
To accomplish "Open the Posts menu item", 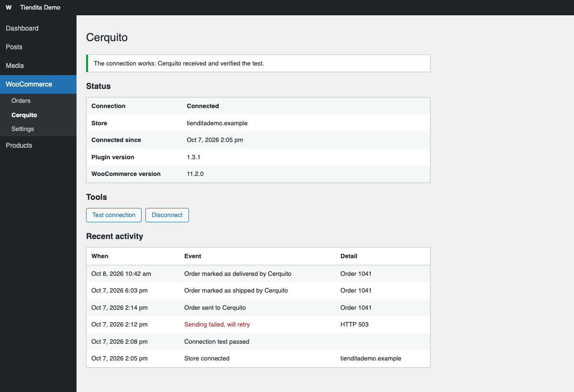I will (x=38, y=47).
